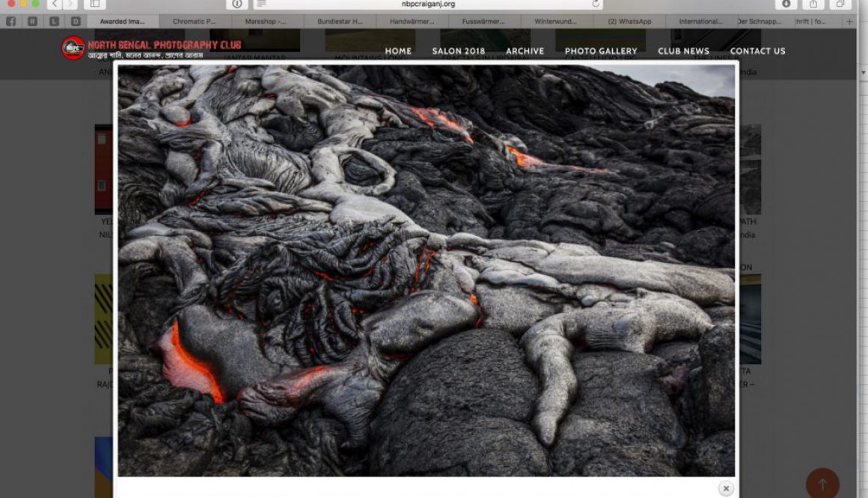Toggle Reader view icon in address bar
The width and height of the screenshot is (868, 498).
[262, 4]
